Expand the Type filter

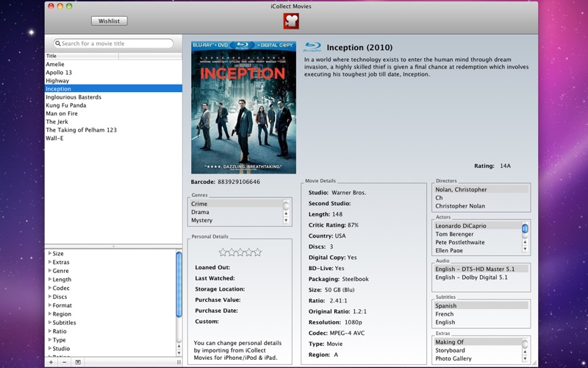(x=50, y=339)
